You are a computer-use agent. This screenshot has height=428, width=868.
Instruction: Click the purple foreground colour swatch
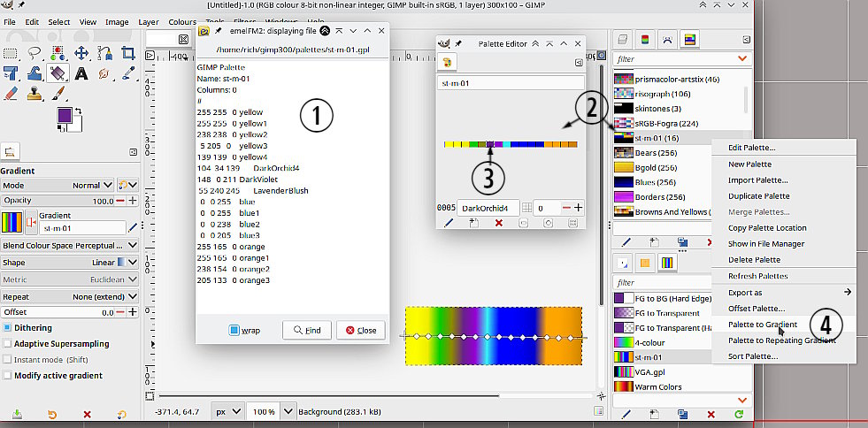[65, 117]
